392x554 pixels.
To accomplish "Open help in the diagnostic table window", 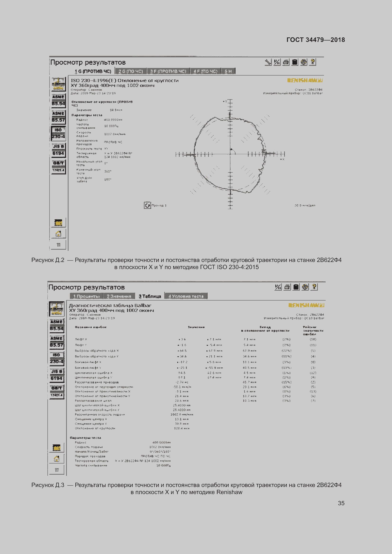I will click(314, 287).
